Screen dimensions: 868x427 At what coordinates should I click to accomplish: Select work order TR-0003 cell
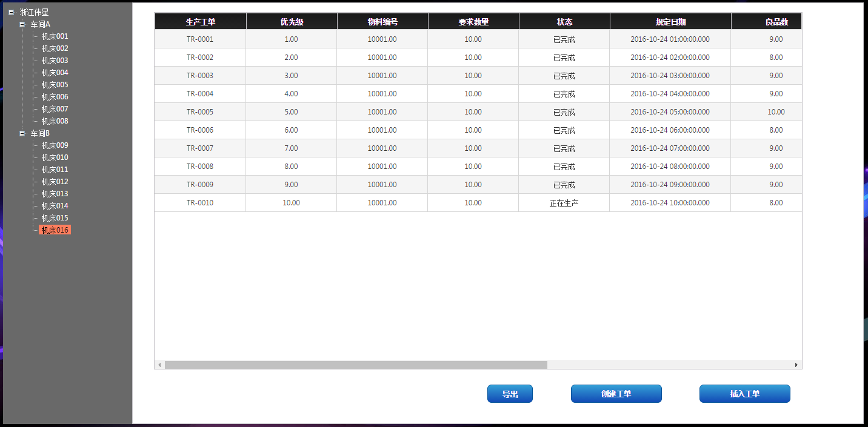coord(200,76)
